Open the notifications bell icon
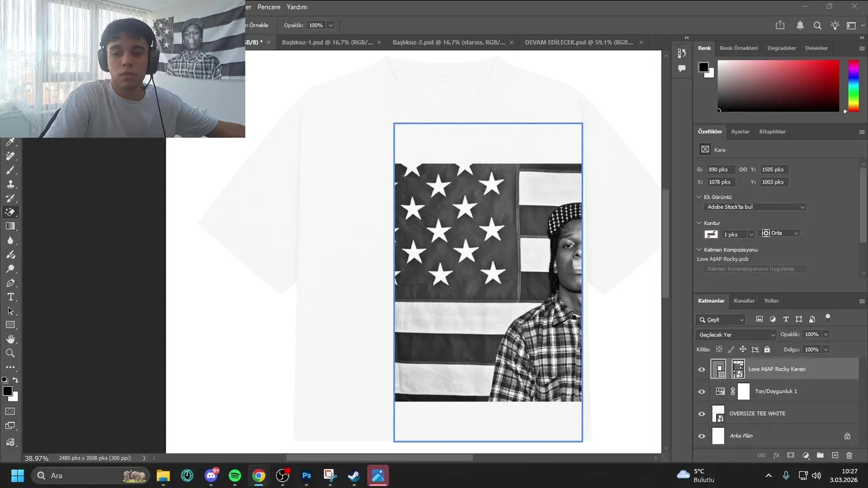The width and height of the screenshot is (868, 488). tap(800, 25)
